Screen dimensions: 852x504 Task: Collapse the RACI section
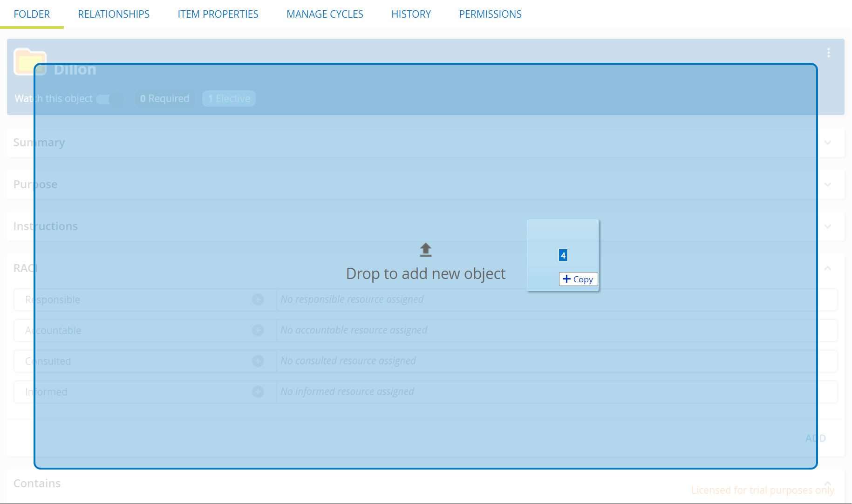(x=828, y=268)
